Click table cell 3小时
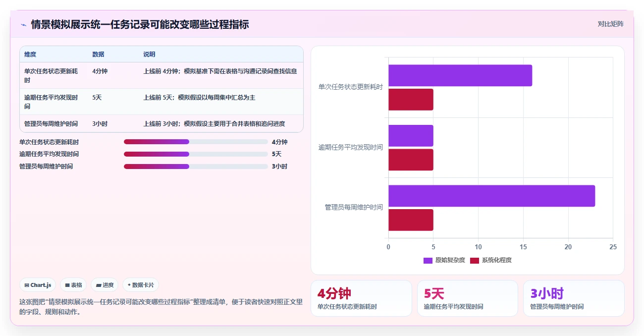 pyautogui.click(x=100, y=124)
